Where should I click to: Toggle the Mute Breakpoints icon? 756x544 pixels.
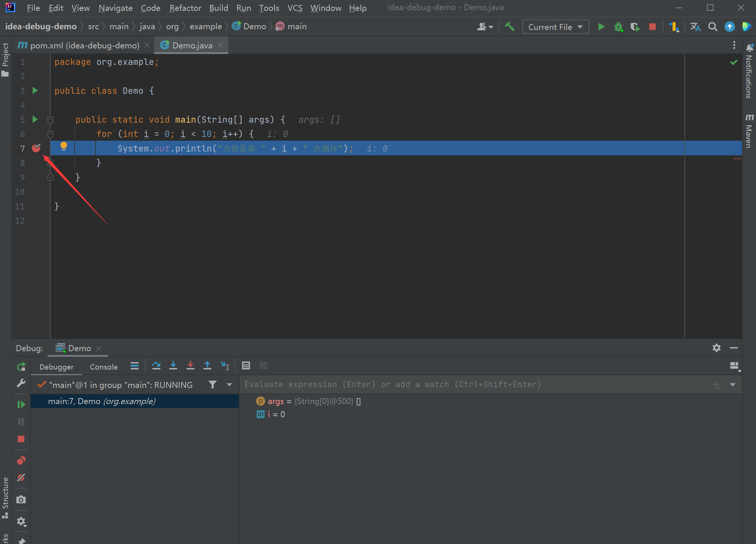(x=21, y=478)
